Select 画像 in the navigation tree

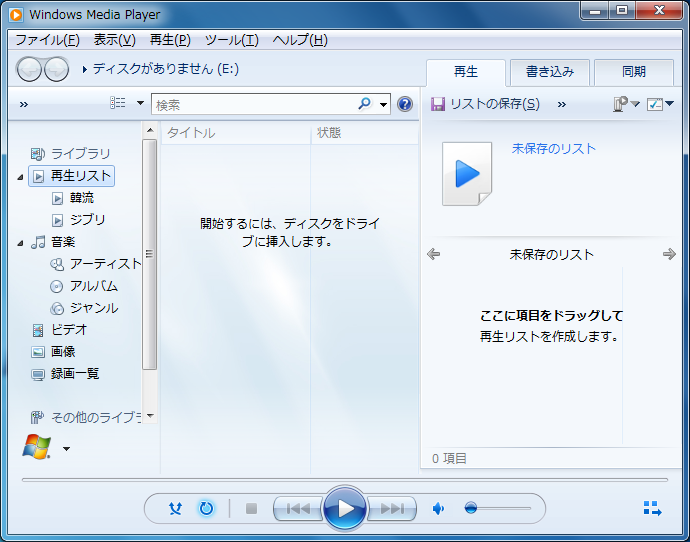coord(53,352)
